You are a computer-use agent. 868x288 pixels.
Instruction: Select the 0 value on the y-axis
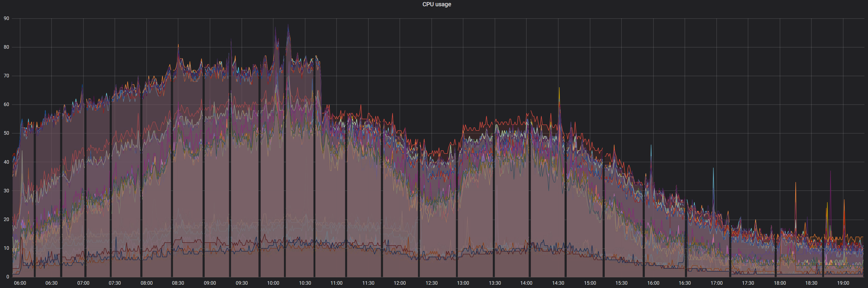click(8, 277)
